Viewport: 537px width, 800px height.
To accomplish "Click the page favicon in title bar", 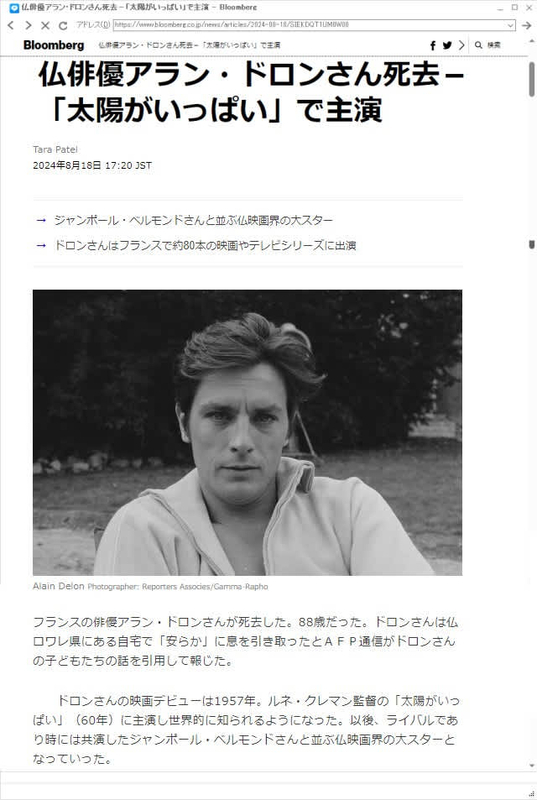I will [x=14, y=8].
